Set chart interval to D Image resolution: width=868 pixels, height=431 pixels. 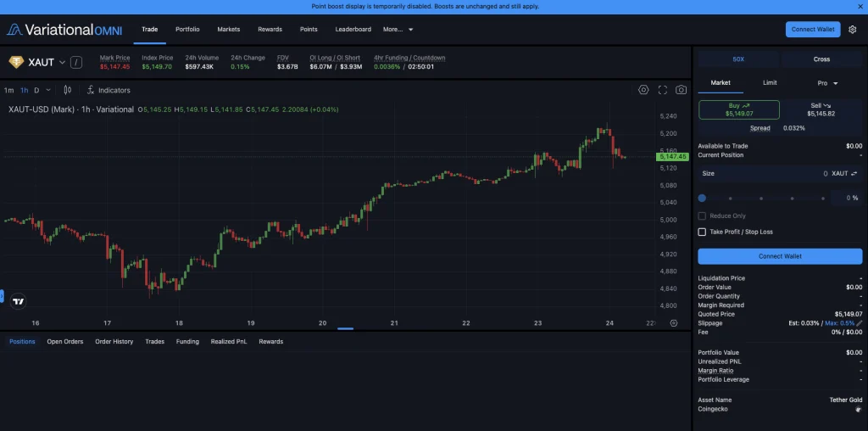click(x=36, y=90)
